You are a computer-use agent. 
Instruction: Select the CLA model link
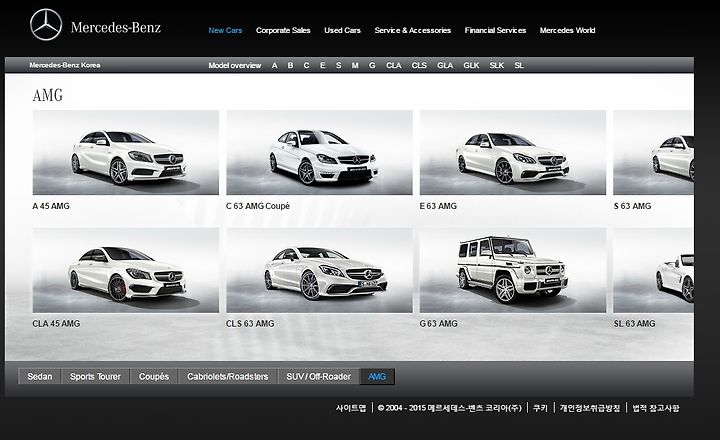pos(394,66)
